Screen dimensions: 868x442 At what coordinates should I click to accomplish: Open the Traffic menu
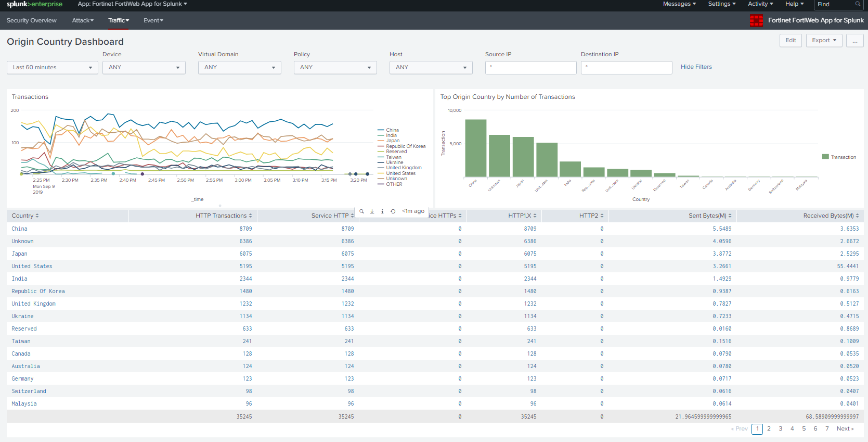point(119,20)
